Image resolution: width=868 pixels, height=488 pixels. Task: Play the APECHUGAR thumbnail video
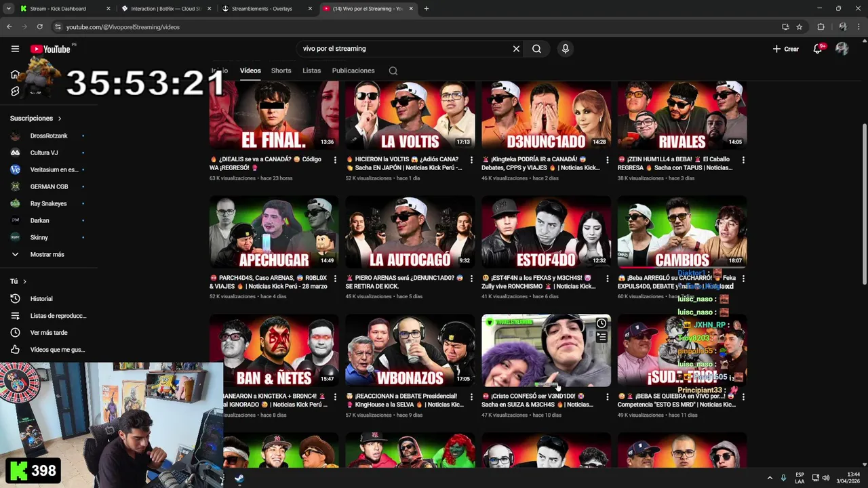tap(274, 232)
